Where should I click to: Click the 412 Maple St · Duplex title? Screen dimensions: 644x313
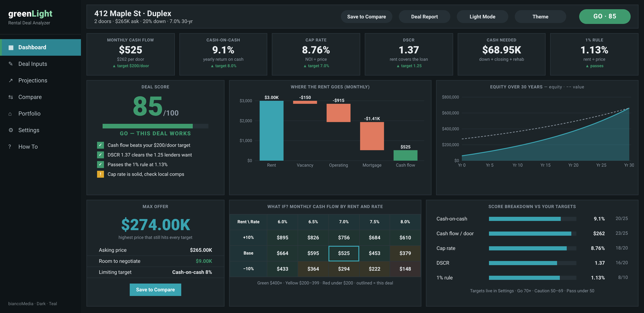point(132,13)
